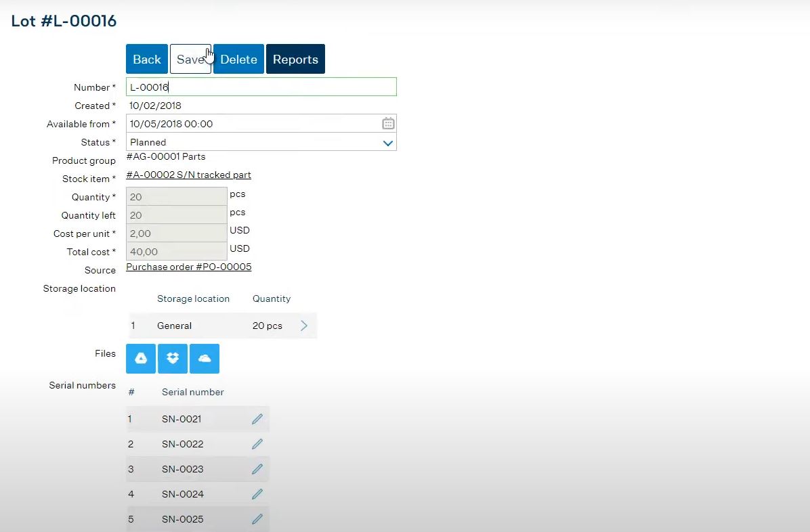Click the Dropbox file upload icon
This screenshot has width=810, height=532.
pyautogui.click(x=173, y=359)
